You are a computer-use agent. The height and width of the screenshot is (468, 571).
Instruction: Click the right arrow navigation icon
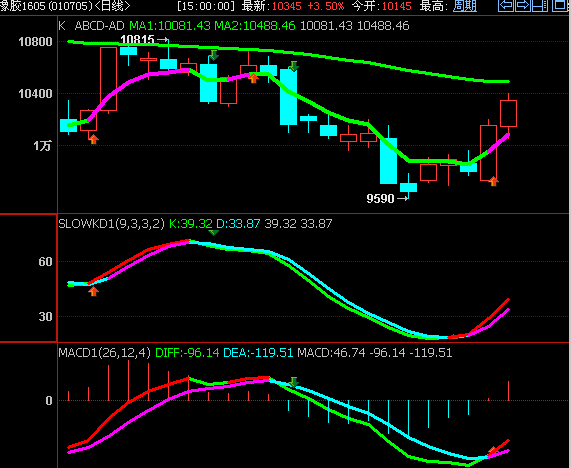pos(523,6)
